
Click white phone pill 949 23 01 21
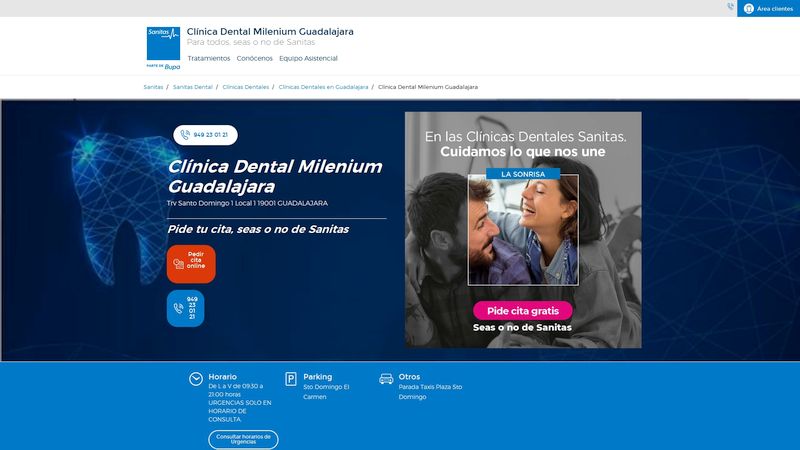[205, 135]
